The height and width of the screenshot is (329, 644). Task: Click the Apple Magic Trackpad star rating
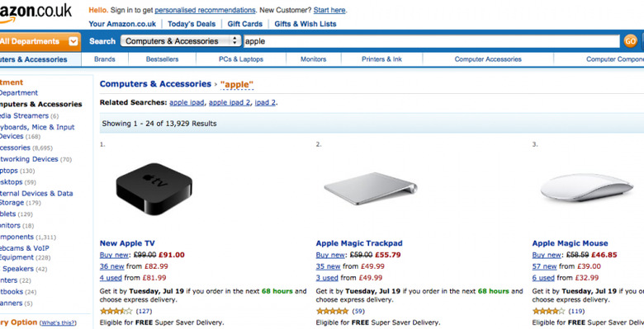332,311
